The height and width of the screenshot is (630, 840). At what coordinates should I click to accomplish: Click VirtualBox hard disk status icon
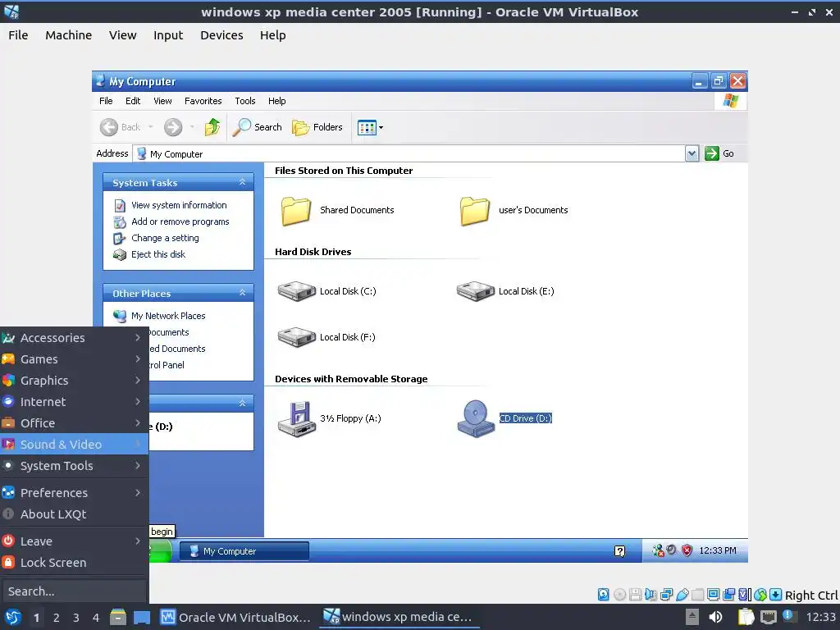[x=603, y=595]
